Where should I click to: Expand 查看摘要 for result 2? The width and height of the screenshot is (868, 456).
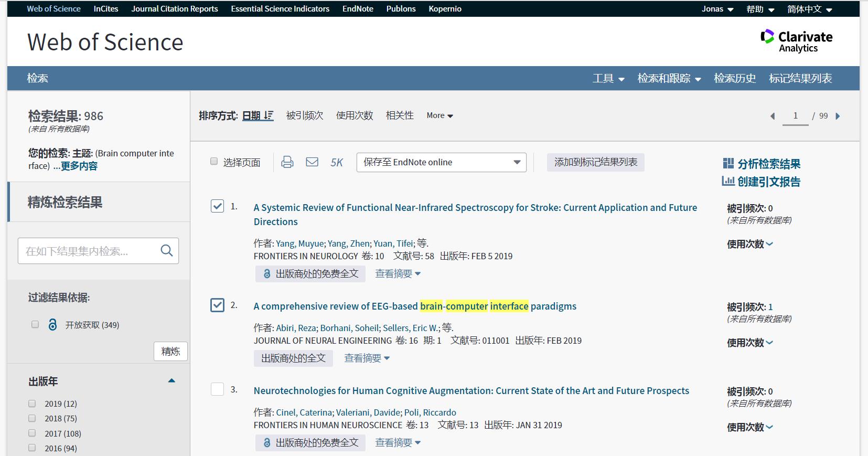click(367, 358)
